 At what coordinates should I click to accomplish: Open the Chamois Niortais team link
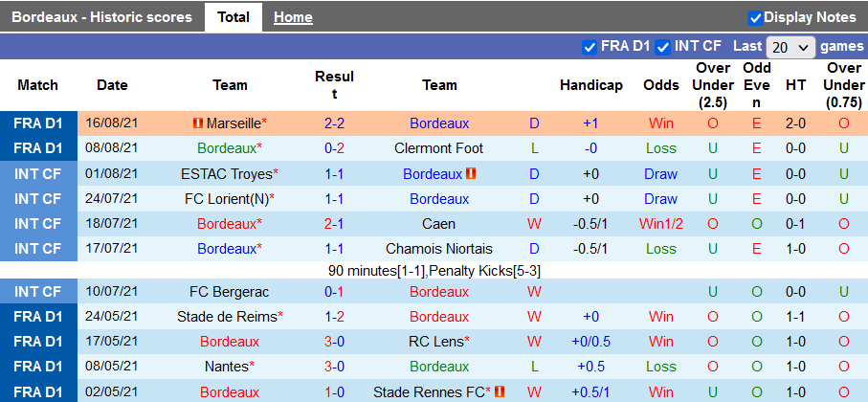439,248
